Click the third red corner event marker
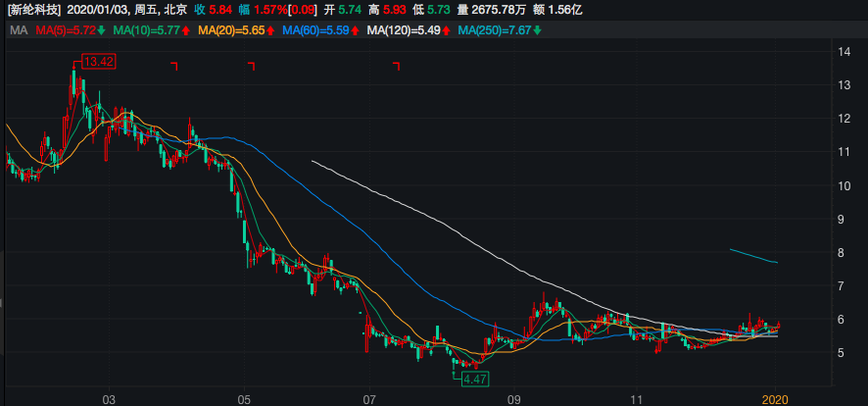The image size is (868, 406). (x=397, y=66)
